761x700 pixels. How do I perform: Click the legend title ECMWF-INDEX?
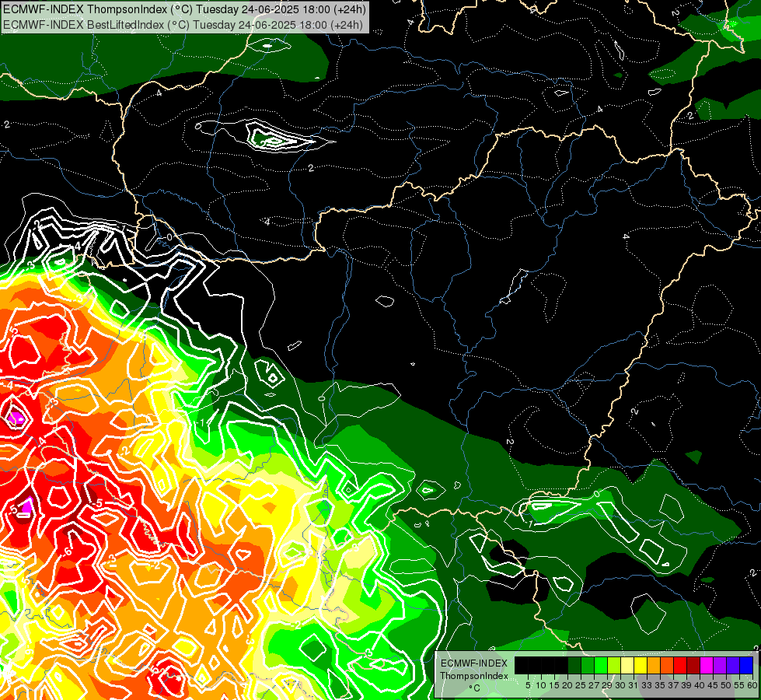click(x=474, y=663)
